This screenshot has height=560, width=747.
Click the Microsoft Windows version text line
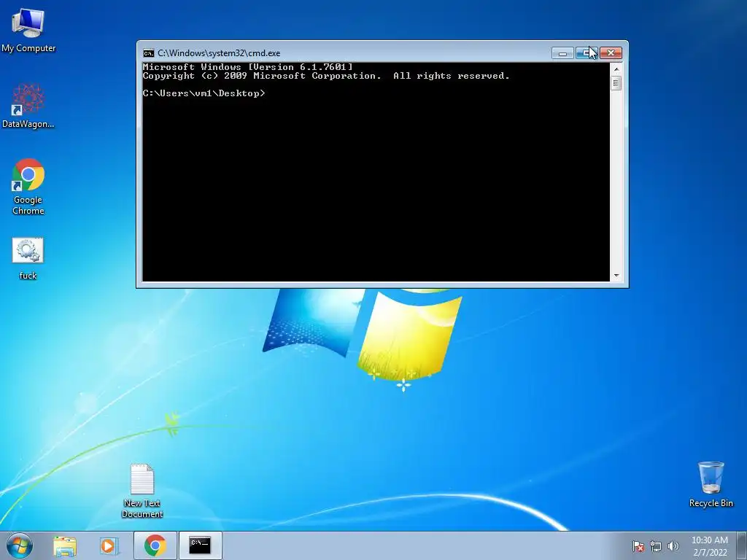coord(248,66)
